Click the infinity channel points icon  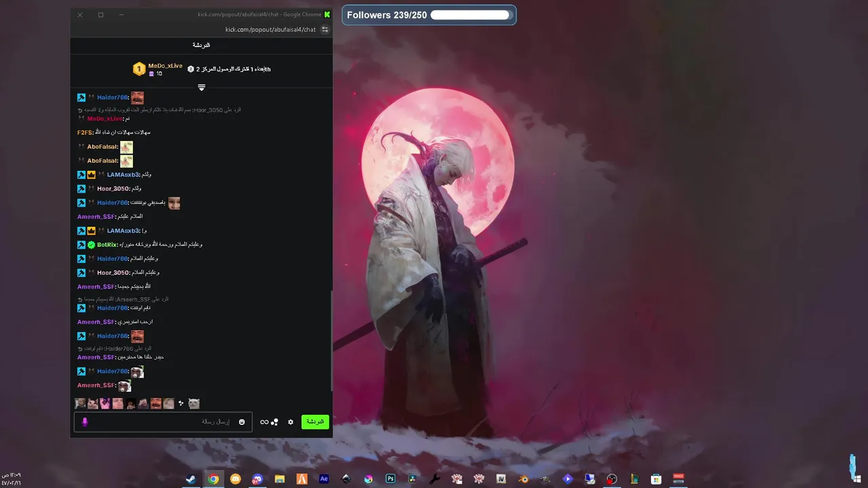tap(264, 422)
